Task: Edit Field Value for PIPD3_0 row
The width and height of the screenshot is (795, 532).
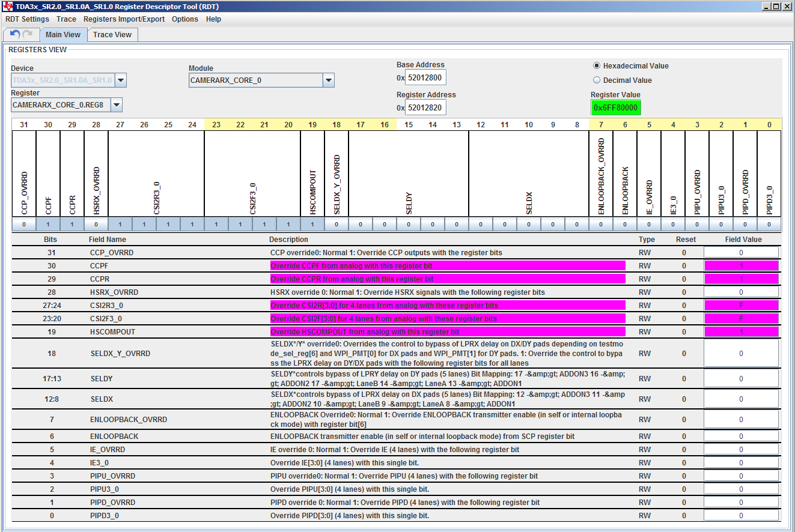Action: 742,516
